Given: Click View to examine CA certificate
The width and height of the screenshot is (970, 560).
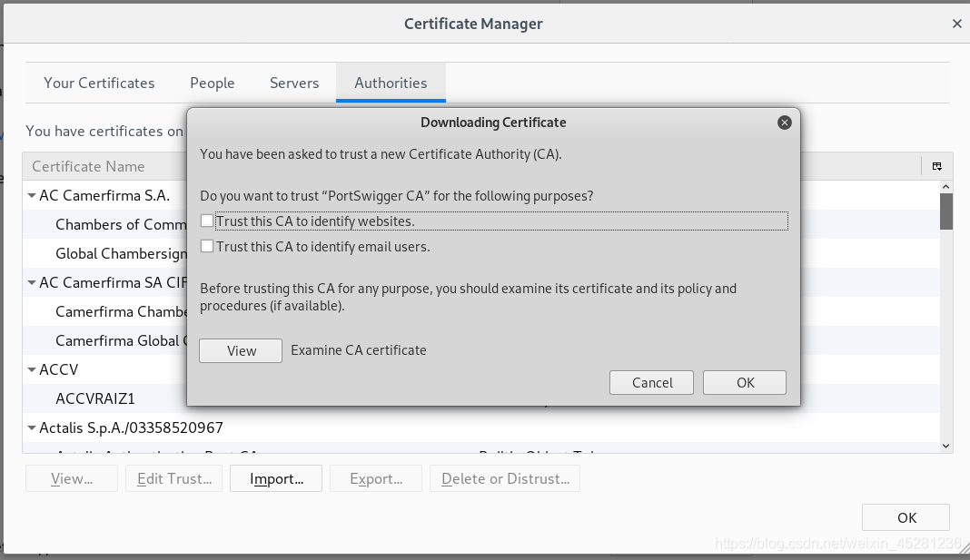Looking at the screenshot, I should [x=241, y=350].
